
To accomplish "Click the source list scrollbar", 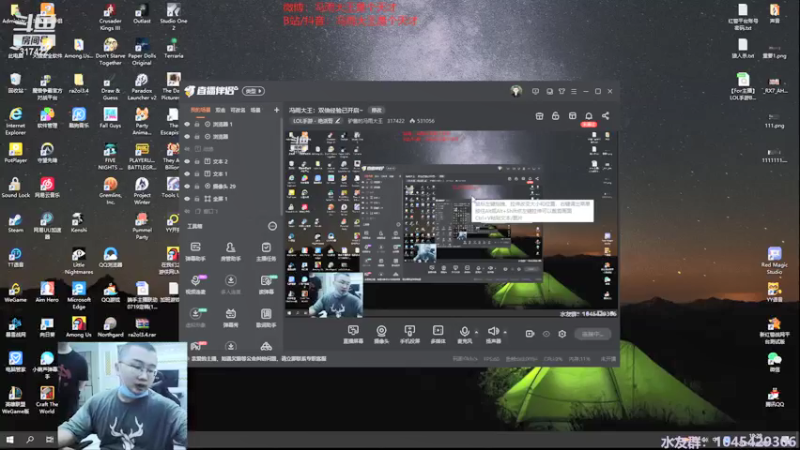I will pos(282,166).
